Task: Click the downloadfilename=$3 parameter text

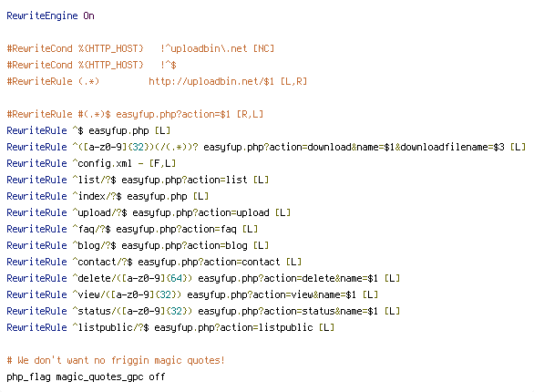Action: point(452,147)
